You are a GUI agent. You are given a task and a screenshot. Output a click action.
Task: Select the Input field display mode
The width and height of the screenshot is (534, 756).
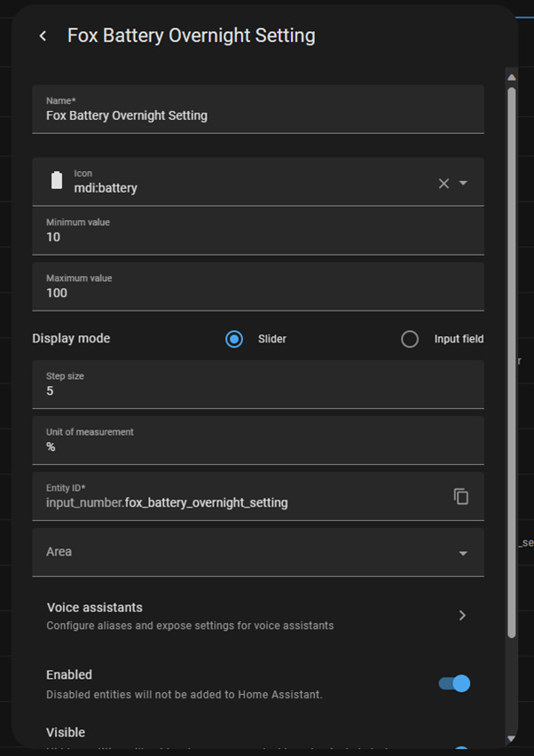pyautogui.click(x=410, y=339)
